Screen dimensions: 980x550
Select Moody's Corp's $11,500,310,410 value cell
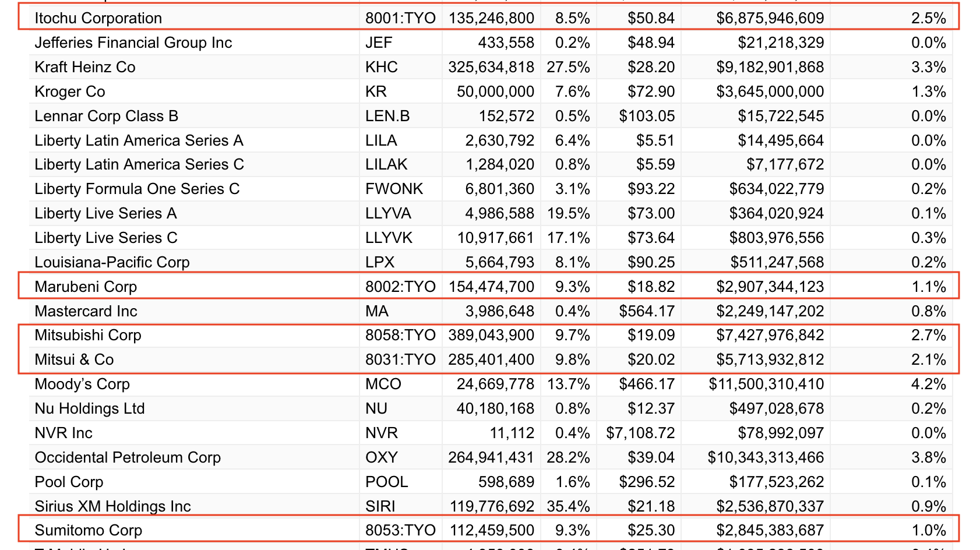[766, 384]
